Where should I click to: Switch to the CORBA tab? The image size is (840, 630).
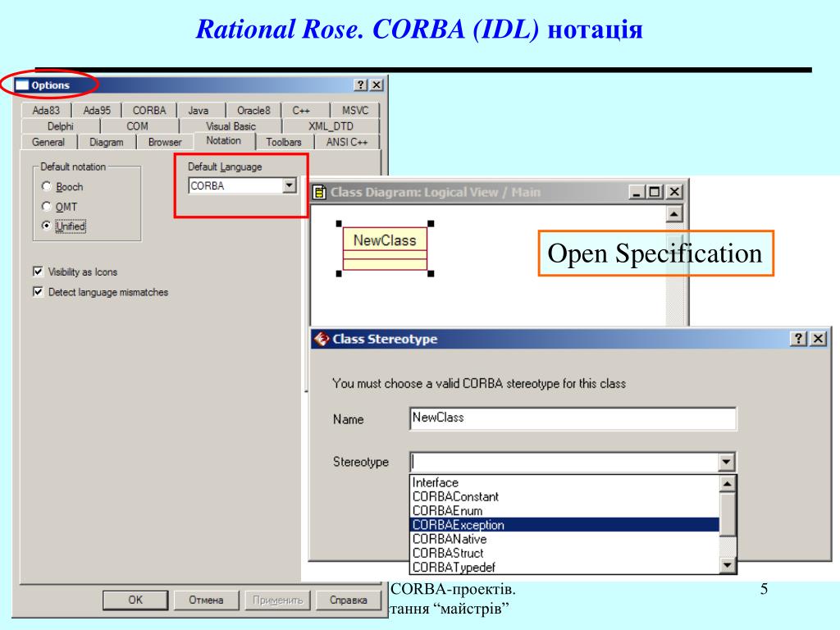click(x=149, y=111)
